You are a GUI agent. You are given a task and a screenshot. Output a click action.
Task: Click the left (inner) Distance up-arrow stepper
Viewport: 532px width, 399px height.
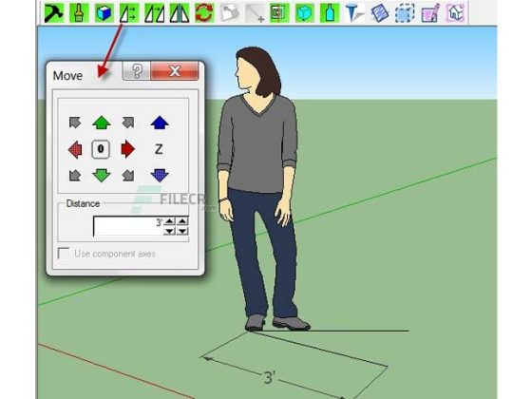pyautogui.click(x=169, y=221)
